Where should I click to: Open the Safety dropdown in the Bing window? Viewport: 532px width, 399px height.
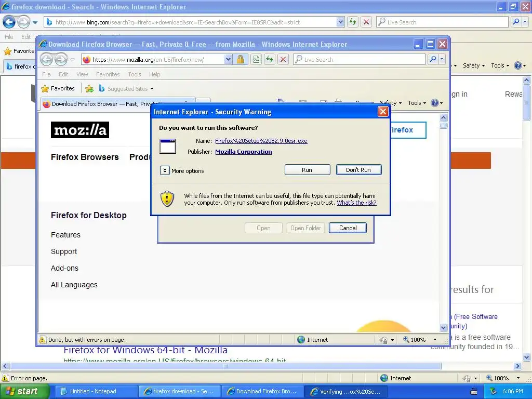click(x=474, y=65)
